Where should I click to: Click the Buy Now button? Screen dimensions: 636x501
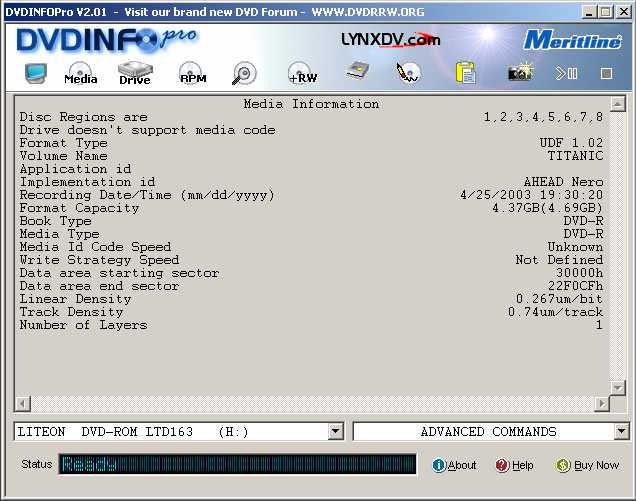tap(587, 465)
